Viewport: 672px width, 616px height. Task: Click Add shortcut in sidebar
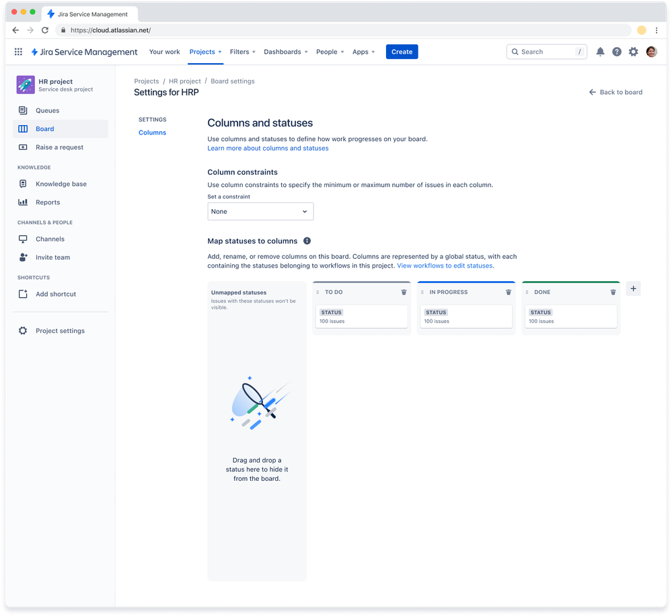61,294
